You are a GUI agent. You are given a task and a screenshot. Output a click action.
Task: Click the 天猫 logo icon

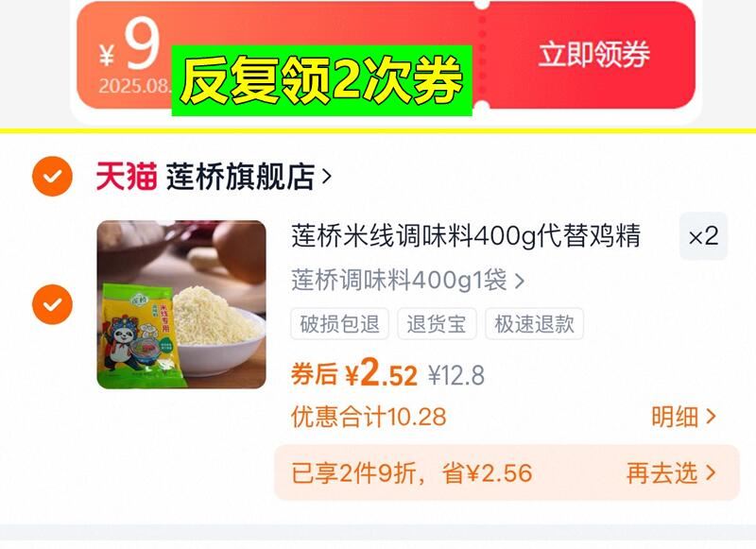pyautogui.click(x=127, y=177)
